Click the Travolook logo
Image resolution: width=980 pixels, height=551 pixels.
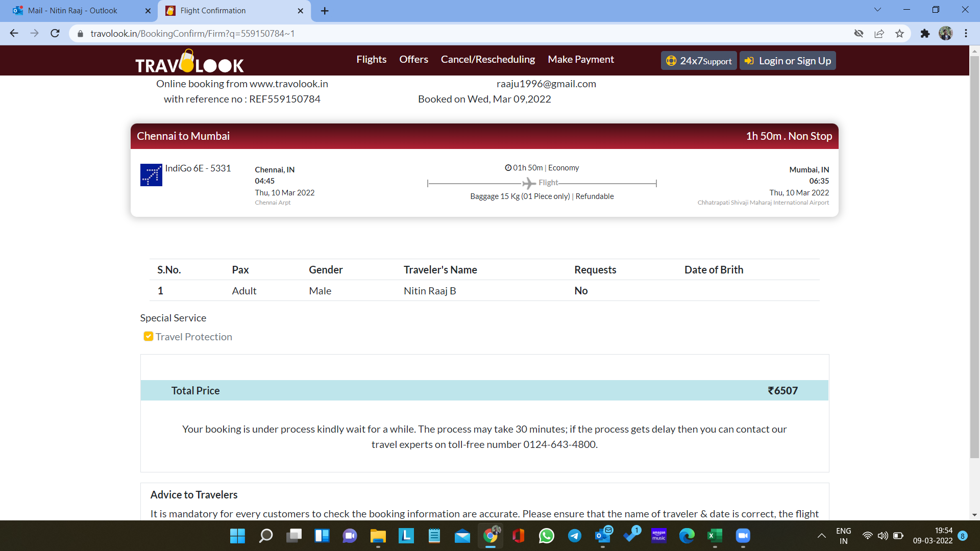(x=189, y=62)
